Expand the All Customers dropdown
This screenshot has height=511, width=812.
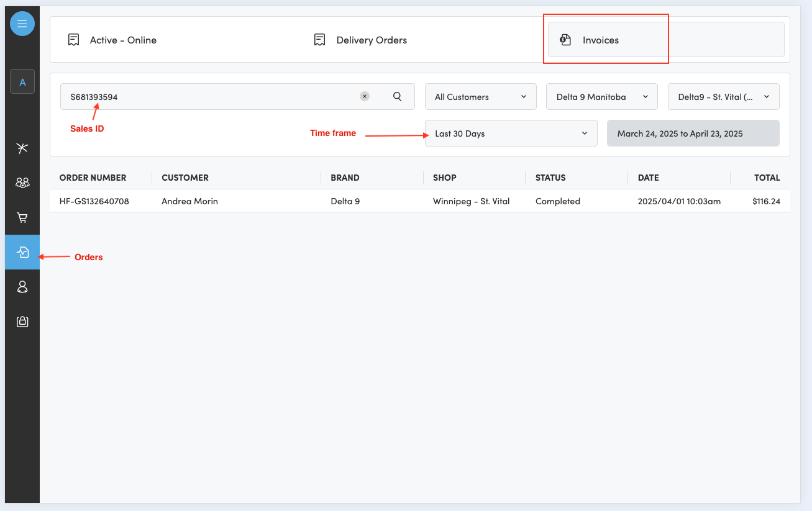480,97
